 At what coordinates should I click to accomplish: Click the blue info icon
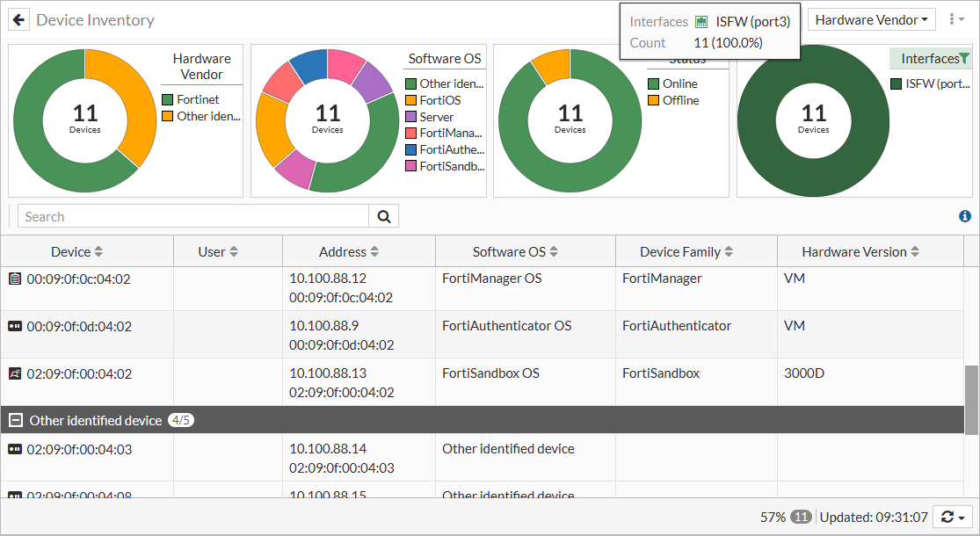(x=965, y=216)
